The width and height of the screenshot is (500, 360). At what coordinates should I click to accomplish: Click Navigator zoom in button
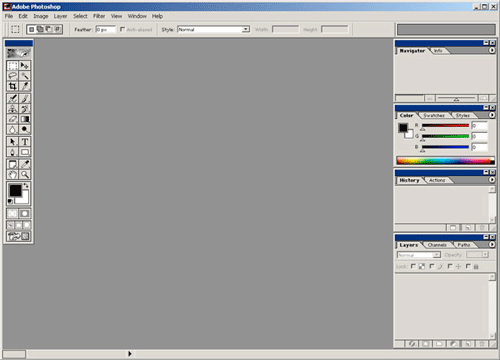[483, 98]
